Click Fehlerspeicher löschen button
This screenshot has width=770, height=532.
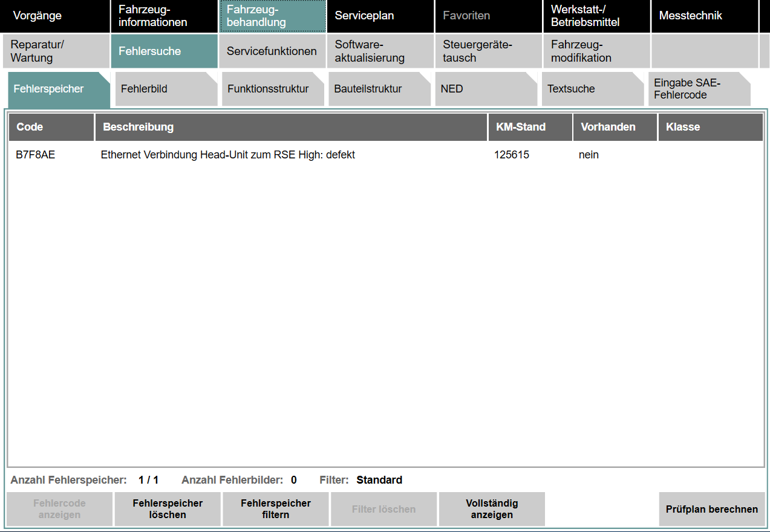click(168, 509)
